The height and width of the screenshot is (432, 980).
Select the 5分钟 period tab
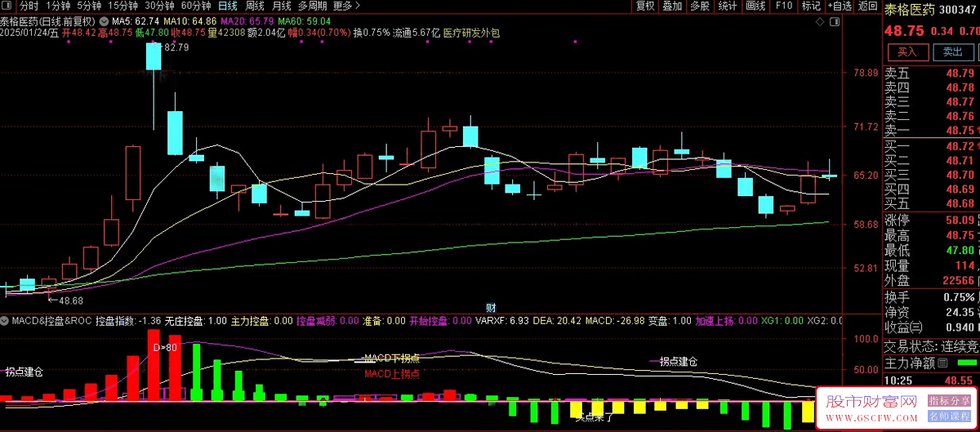[91, 6]
